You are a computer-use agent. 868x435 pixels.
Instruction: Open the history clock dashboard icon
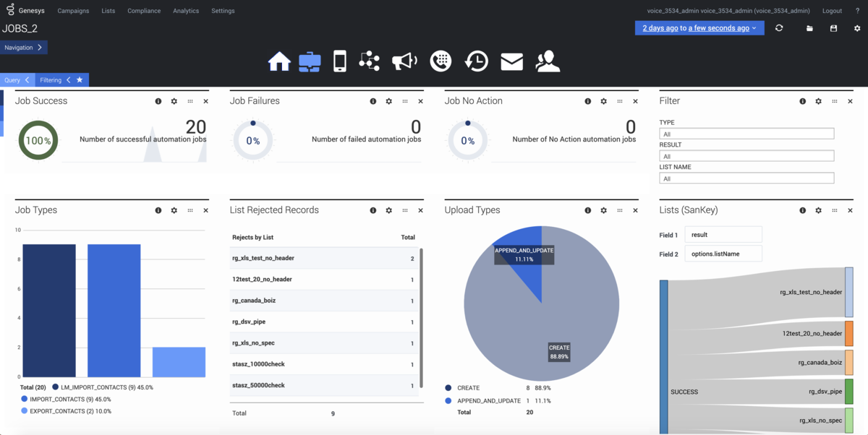476,61
